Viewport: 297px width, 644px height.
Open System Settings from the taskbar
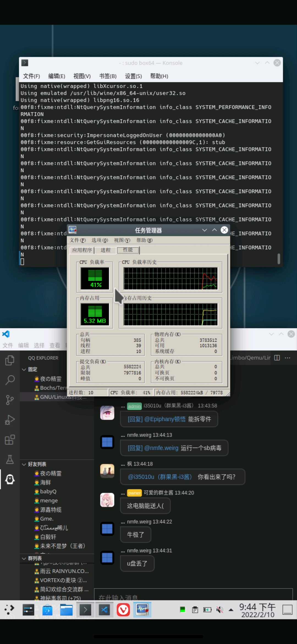point(28,610)
